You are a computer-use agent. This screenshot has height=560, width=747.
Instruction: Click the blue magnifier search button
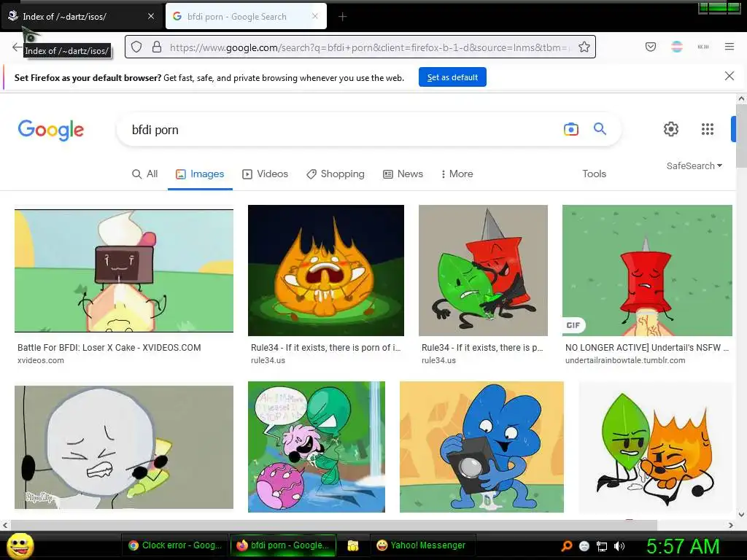tap(600, 128)
